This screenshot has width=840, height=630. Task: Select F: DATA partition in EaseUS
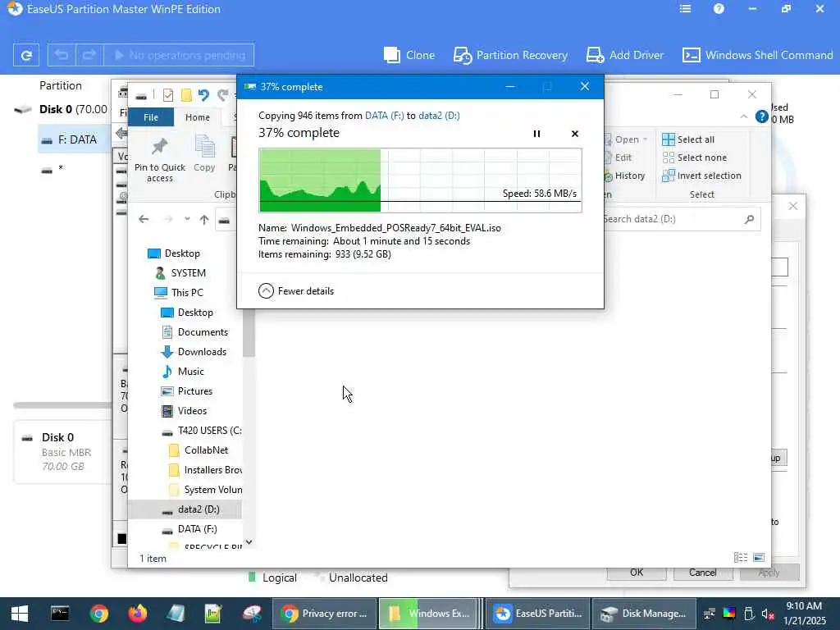click(74, 139)
